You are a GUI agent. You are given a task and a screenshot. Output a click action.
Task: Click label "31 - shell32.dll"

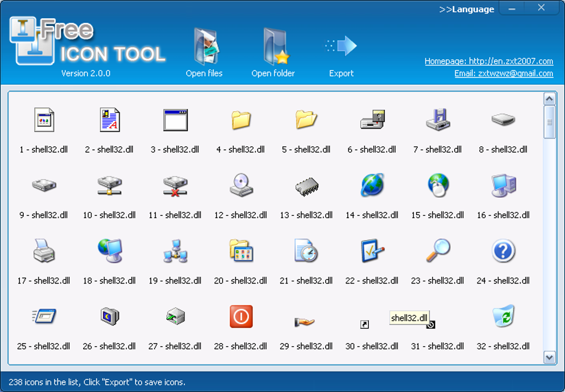(438, 346)
